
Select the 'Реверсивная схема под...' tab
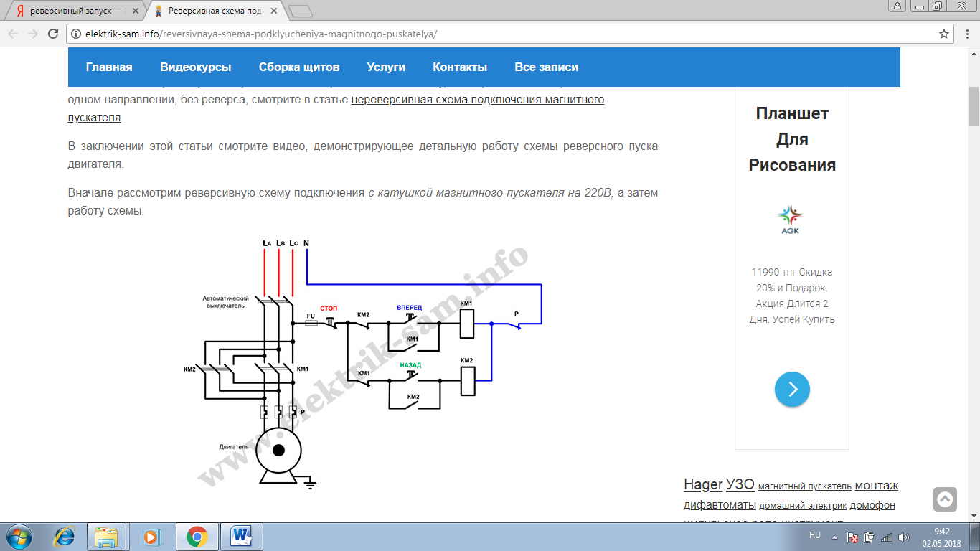(x=215, y=11)
